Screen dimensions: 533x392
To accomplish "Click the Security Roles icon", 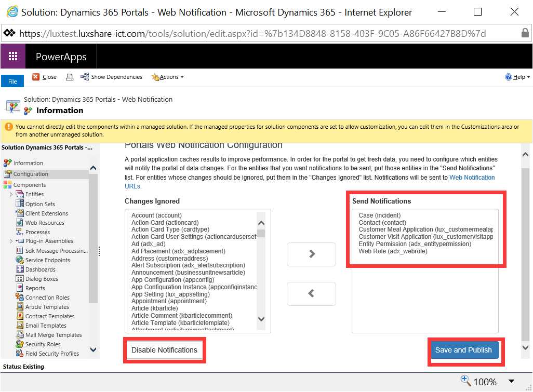I will 20,344.
